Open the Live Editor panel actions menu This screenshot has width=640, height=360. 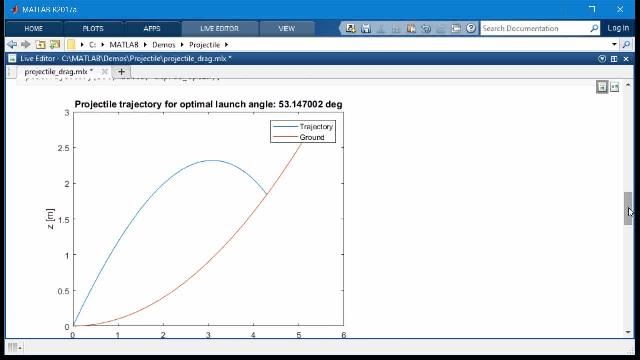[x=602, y=59]
